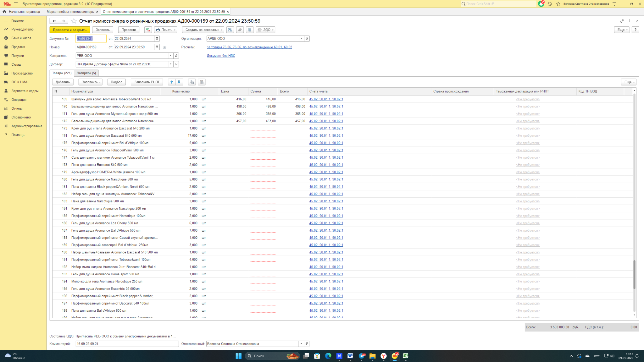
Task: Click the back navigation arrow
Action: [54, 21]
